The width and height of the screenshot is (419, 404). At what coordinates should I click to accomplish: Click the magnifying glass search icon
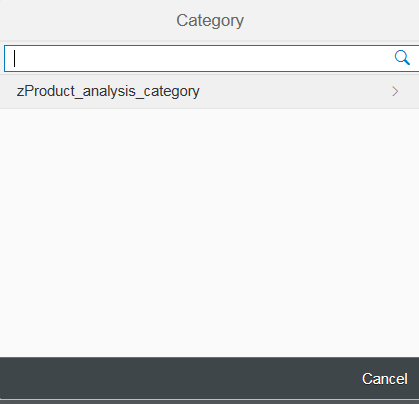pyautogui.click(x=402, y=58)
